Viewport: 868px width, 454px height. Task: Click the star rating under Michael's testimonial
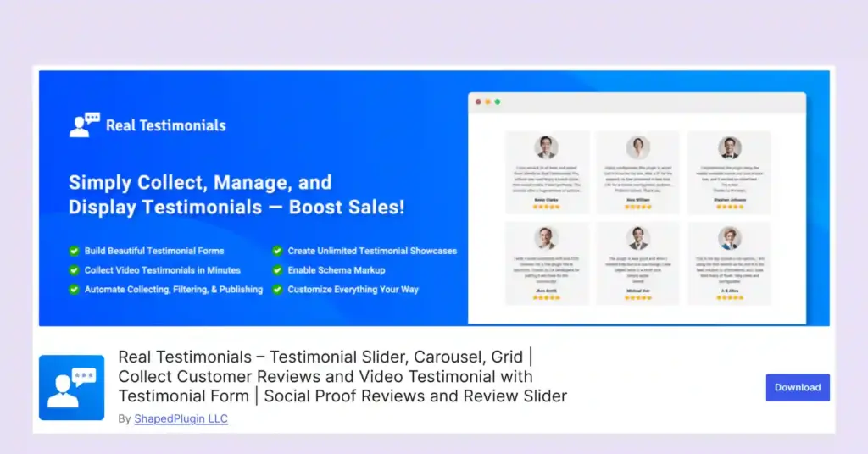pos(638,297)
